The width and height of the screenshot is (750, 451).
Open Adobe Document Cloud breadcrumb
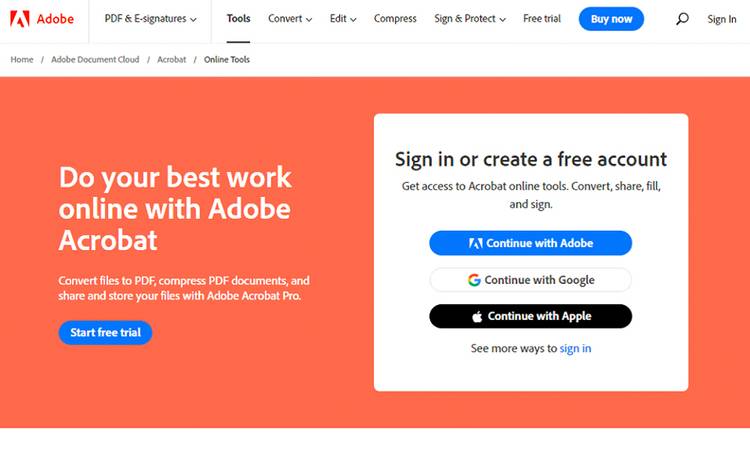(95, 59)
